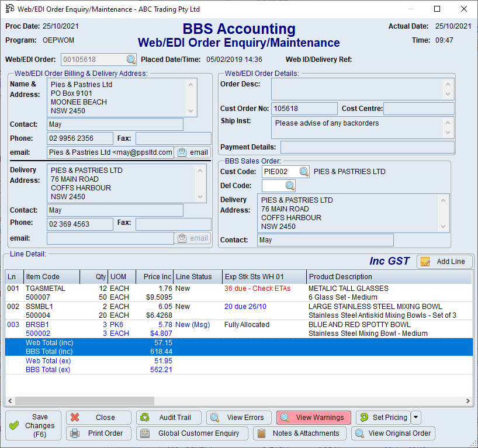The height and width of the screenshot is (448, 478).
Task: Open the Cust Code lookup magnifier
Action: click(x=304, y=172)
